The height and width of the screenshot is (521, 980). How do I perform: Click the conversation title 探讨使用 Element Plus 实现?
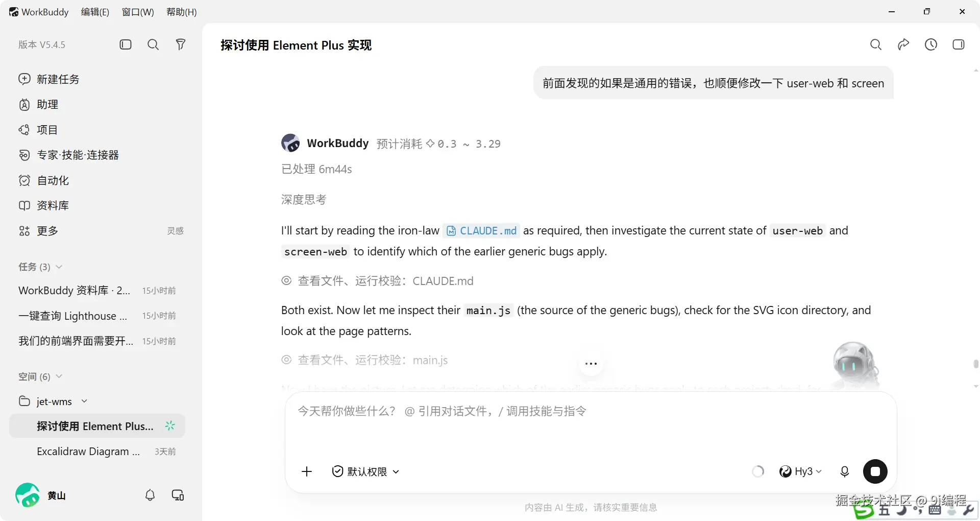point(296,45)
